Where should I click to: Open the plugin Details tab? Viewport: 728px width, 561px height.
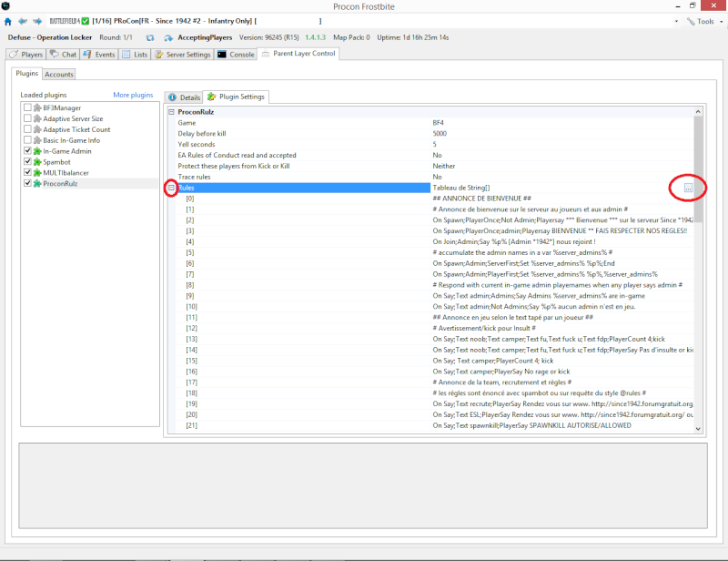click(x=185, y=97)
